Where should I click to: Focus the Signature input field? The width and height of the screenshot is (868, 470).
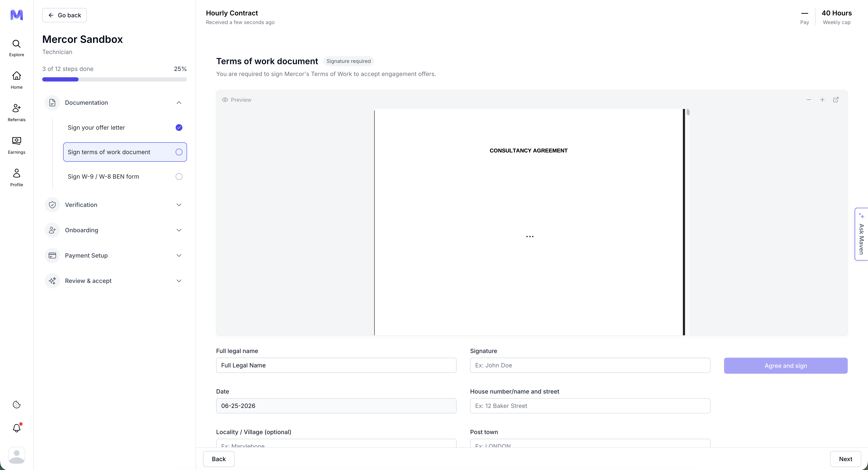(x=590, y=365)
